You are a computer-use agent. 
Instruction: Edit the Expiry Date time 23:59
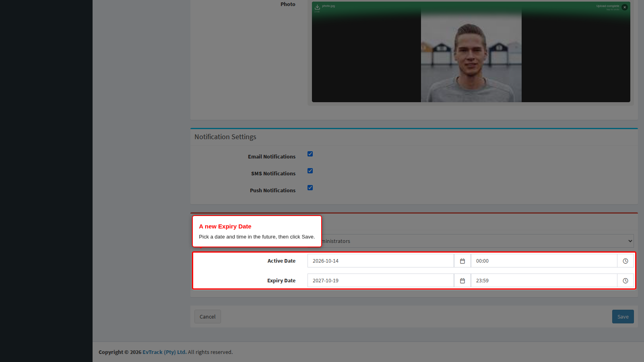pyautogui.click(x=544, y=280)
